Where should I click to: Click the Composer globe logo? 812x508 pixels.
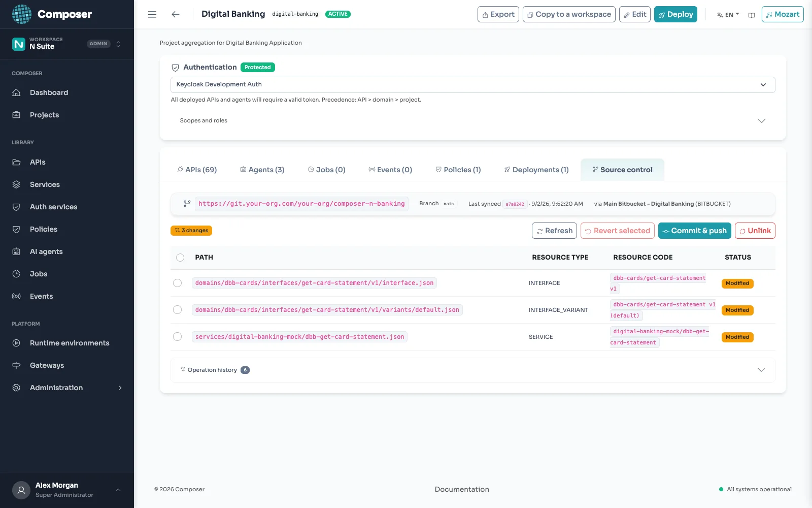pyautogui.click(x=22, y=14)
